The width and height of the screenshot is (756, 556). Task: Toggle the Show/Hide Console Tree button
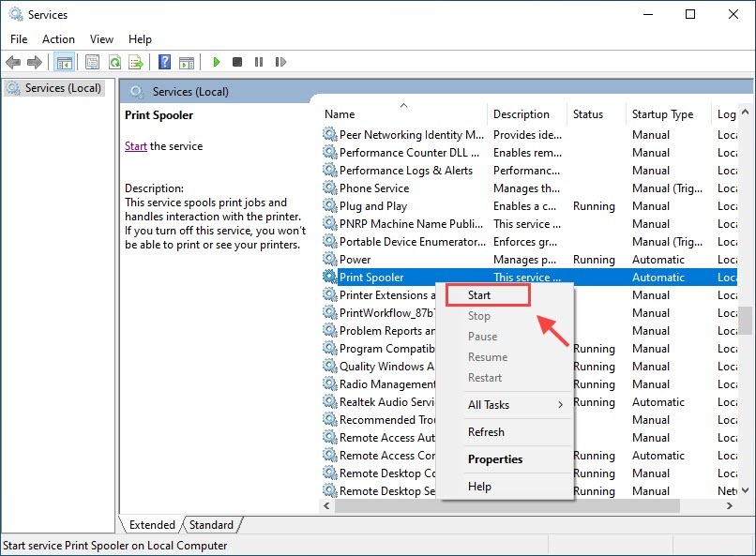(65, 62)
